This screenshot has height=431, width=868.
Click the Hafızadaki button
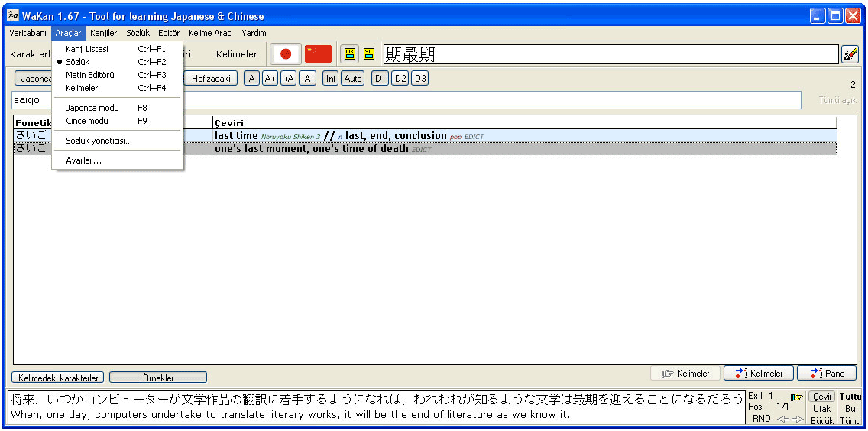pyautogui.click(x=211, y=79)
